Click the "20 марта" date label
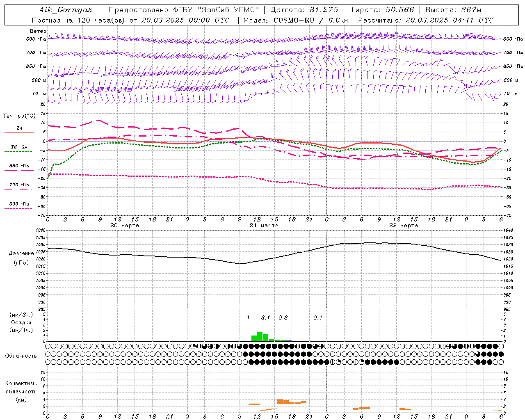 pos(125,226)
